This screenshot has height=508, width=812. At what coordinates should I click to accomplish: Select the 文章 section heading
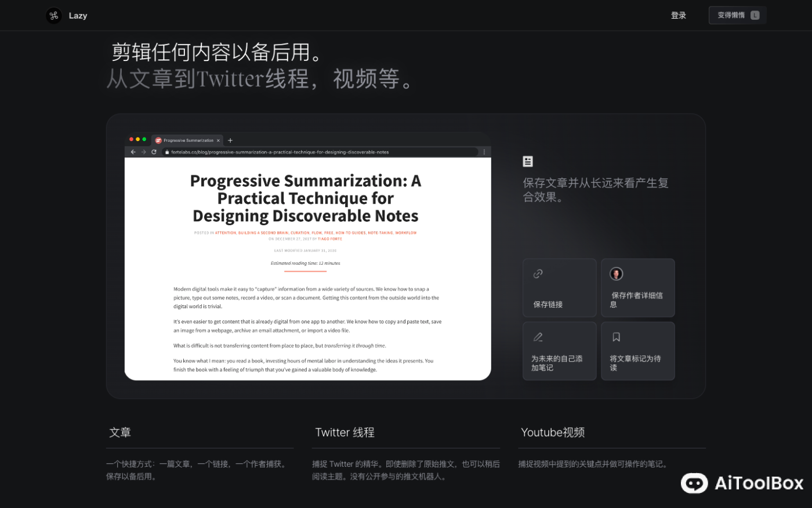120,433
